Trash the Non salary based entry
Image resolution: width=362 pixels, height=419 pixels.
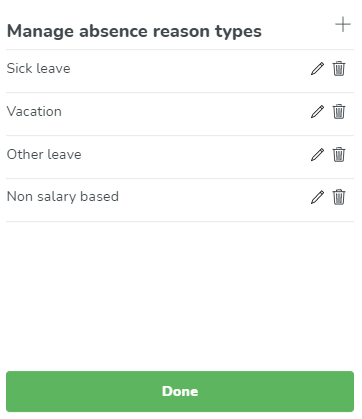(339, 197)
